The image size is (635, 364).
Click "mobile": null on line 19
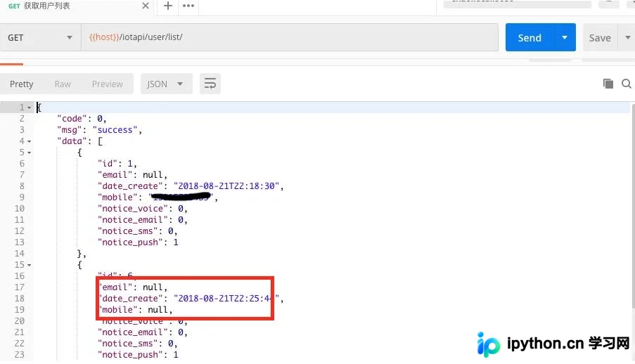click(x=136, y=310)
